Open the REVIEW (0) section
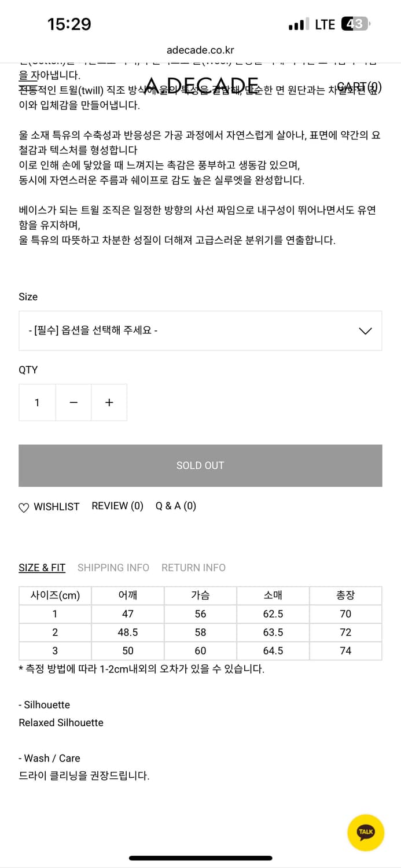Screen dimensions: 401x868 pos(117,506)
